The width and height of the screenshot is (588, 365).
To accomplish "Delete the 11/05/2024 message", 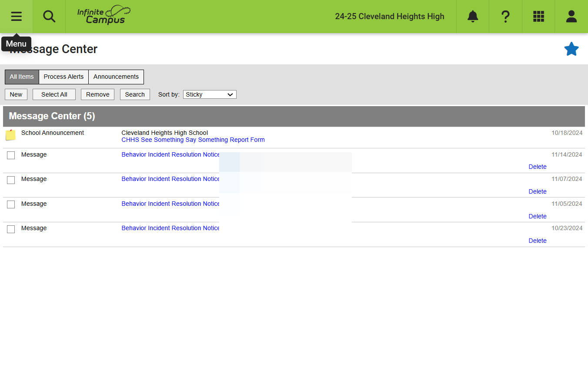I will (538, 216).
